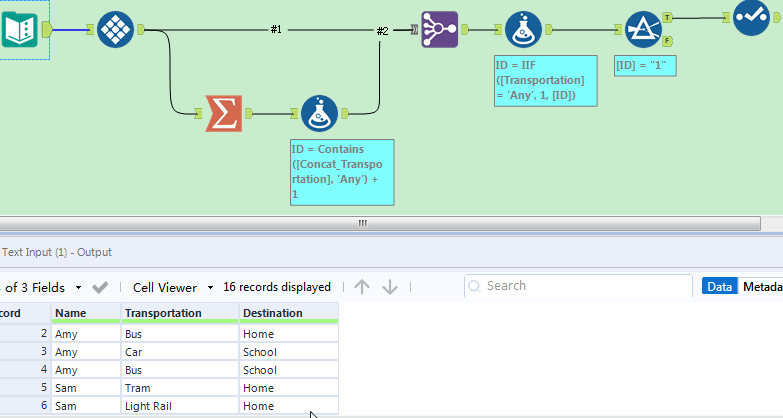This screenshot has height=418, width=783.
Task: Click the ID = IIF annotation box
Action: click(546, 81)
